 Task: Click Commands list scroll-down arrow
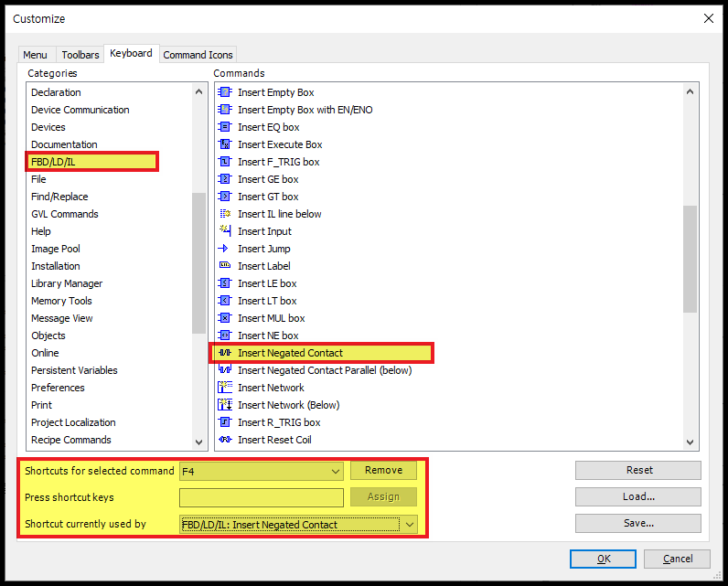(x=690, y=442)
